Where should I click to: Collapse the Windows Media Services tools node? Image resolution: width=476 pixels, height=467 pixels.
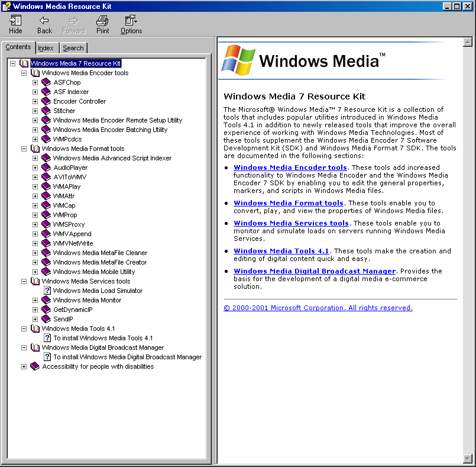(24, 281)
